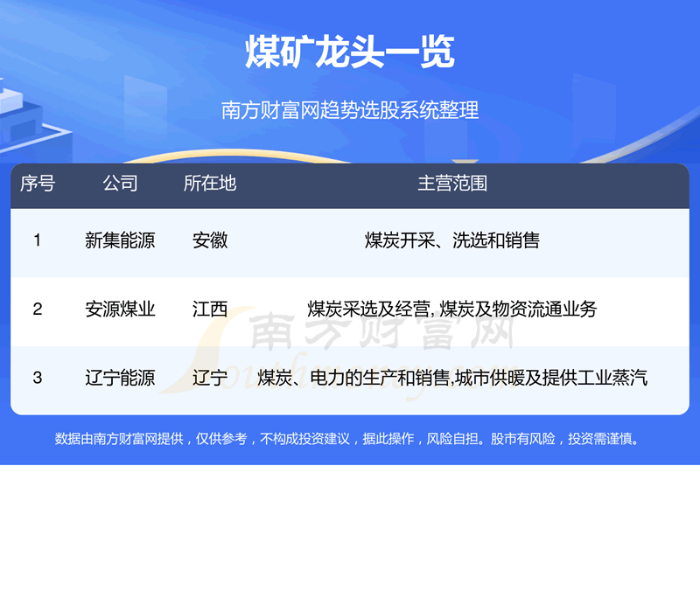
Task: Click the 辽宁 location cell
Action: 210,378
